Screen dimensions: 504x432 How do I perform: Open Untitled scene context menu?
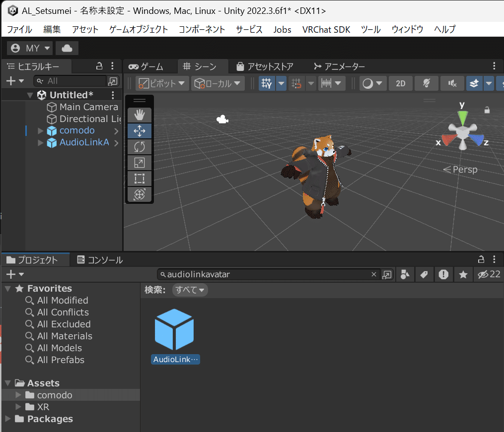click(x=113, y=95)
